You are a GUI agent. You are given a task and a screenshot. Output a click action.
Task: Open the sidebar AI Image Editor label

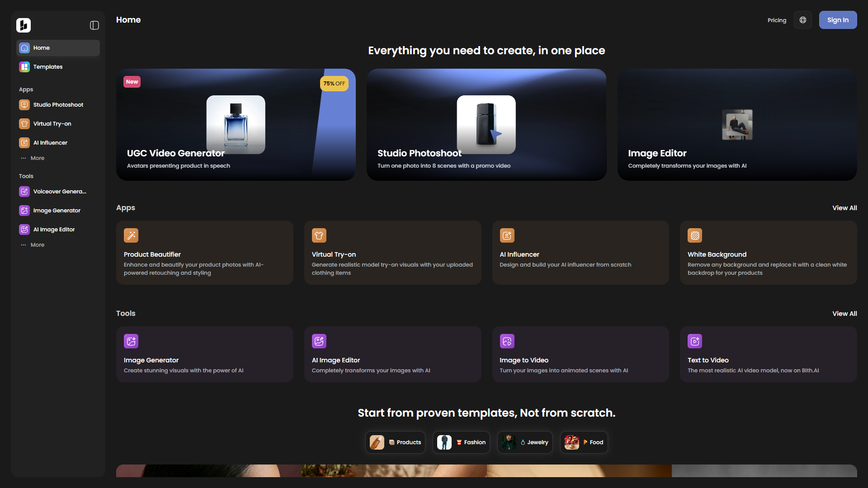point(54,230)
